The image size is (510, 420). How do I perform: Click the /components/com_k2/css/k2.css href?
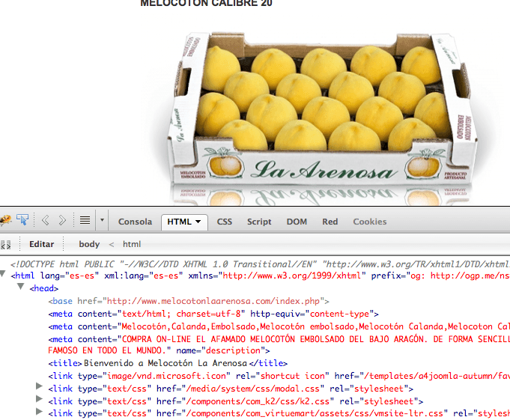coord(258,401)
